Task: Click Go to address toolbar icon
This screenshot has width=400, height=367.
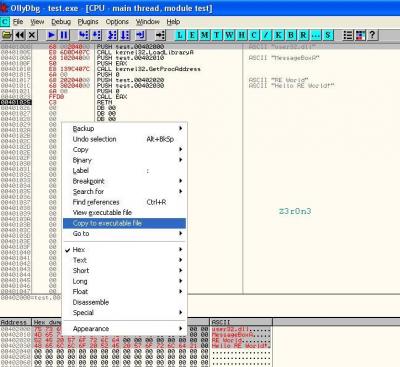Action: (160, 35)
